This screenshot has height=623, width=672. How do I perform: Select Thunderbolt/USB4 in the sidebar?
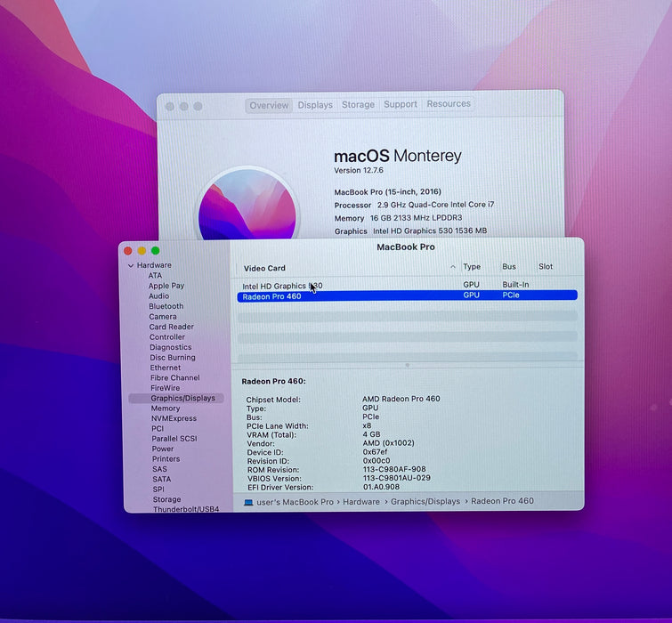[186, 509]
